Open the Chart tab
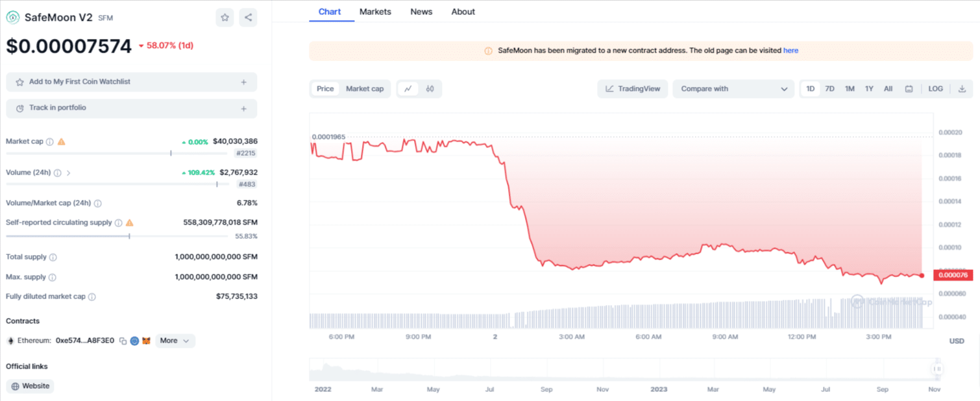The image size is (980, 401). [330, 12]
